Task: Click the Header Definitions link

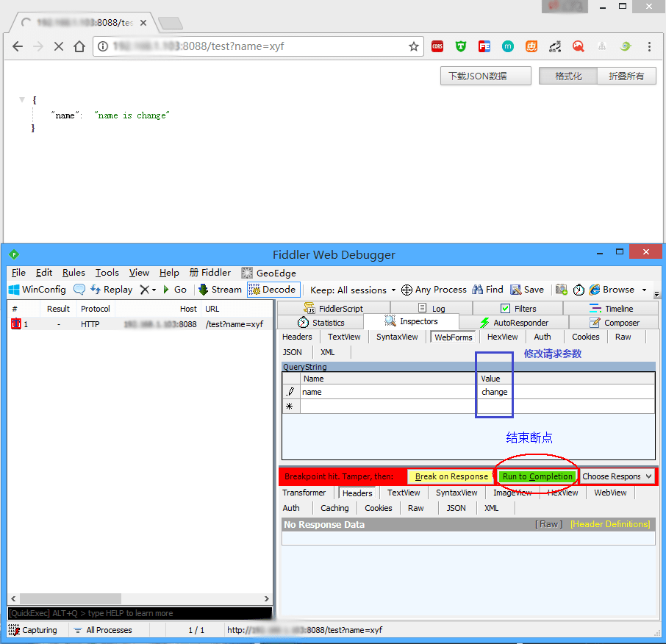Action: (x=610, y=524)
